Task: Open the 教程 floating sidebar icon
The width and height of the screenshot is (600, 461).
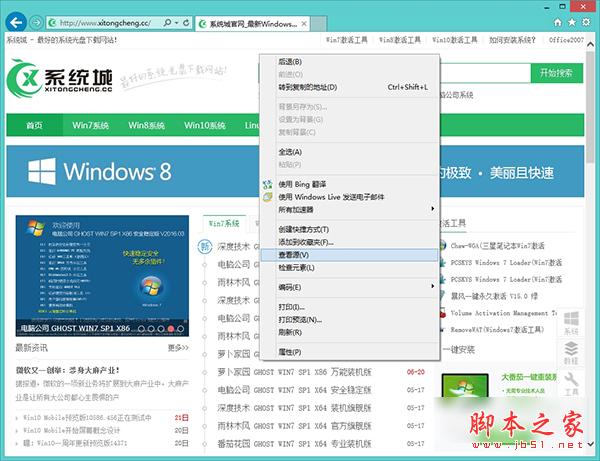Action: (x=571, y=352)
